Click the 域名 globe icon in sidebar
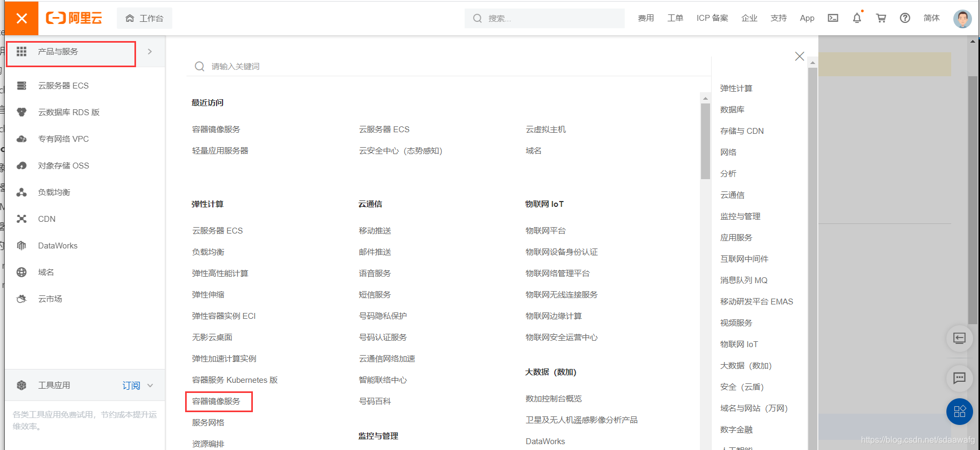This screenshot has width=980, height=450. 21,272
